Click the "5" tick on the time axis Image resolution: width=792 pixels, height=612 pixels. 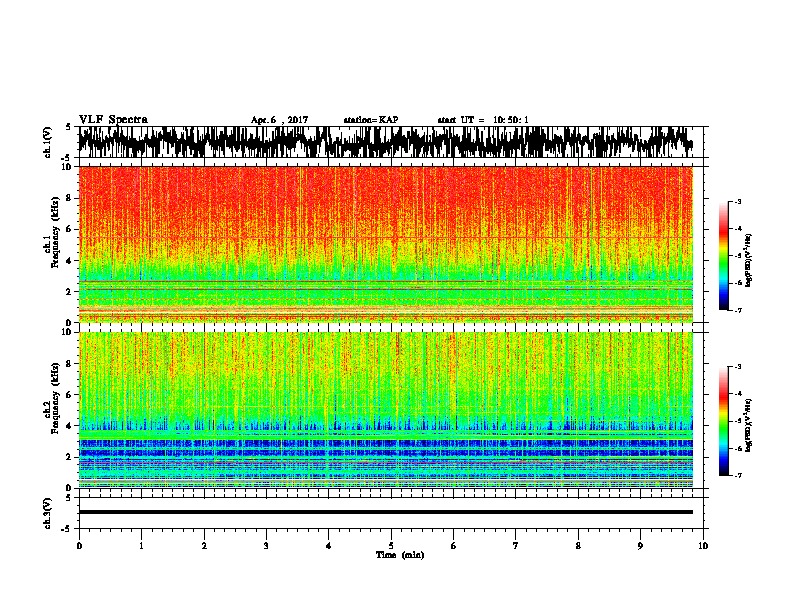pos(391,545)
